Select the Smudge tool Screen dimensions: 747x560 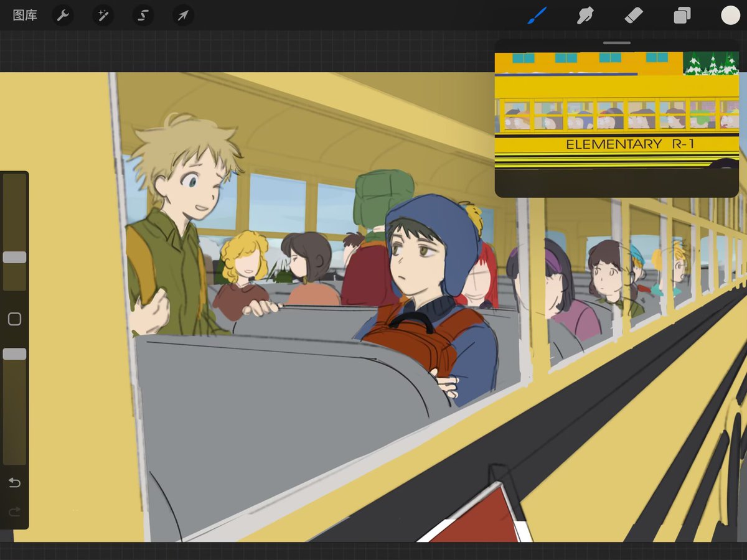(585, 16)
